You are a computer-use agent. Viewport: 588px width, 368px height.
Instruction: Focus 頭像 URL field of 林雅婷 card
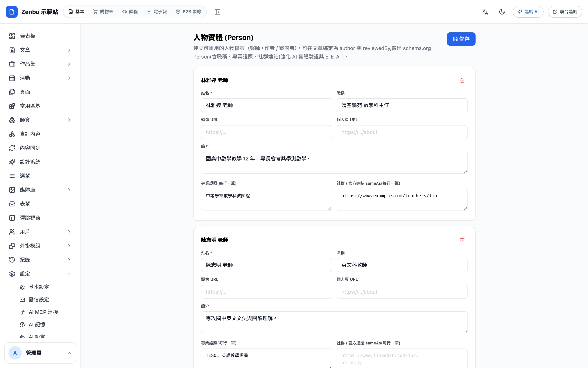click(x=266, y=132)
